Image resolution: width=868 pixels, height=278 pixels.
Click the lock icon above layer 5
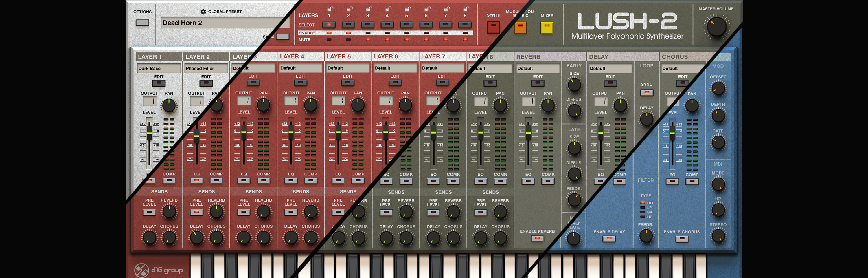(408, 9)
